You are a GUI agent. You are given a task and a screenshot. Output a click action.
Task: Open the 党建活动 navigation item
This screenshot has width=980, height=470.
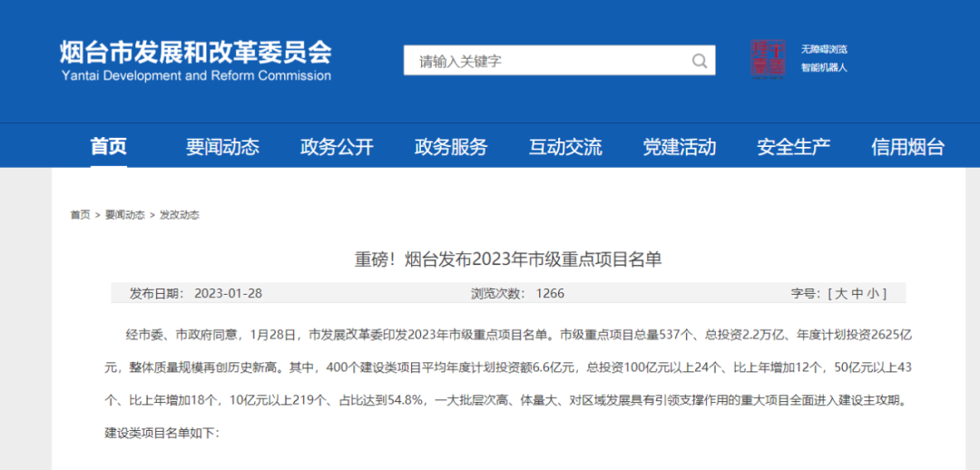point(680,146)
